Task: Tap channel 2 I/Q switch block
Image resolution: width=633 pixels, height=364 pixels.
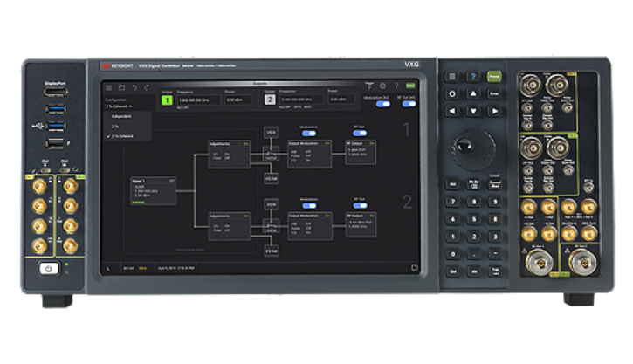Action: coord(271,226)
